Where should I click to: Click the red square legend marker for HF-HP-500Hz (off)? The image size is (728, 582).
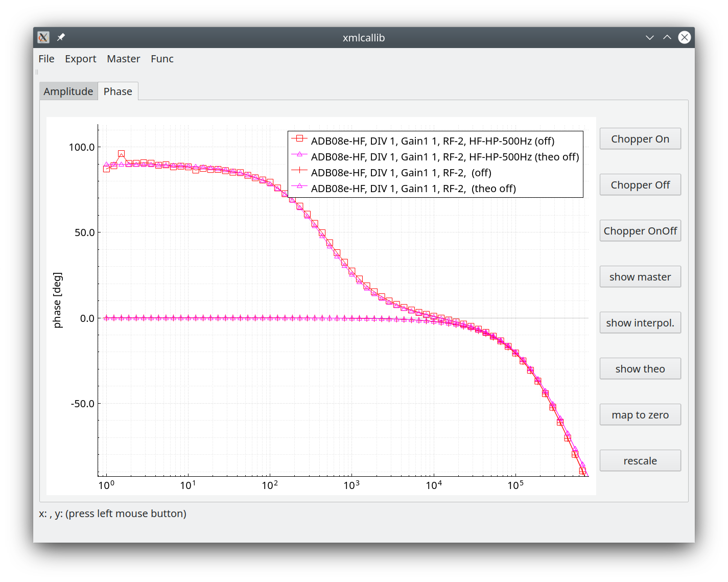pyautogui.click(x=299, y=138)
